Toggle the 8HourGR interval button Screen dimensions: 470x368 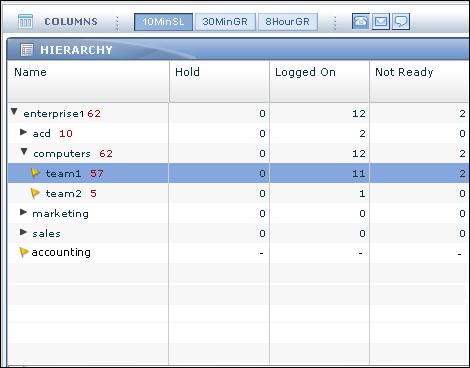coord(287,22)
